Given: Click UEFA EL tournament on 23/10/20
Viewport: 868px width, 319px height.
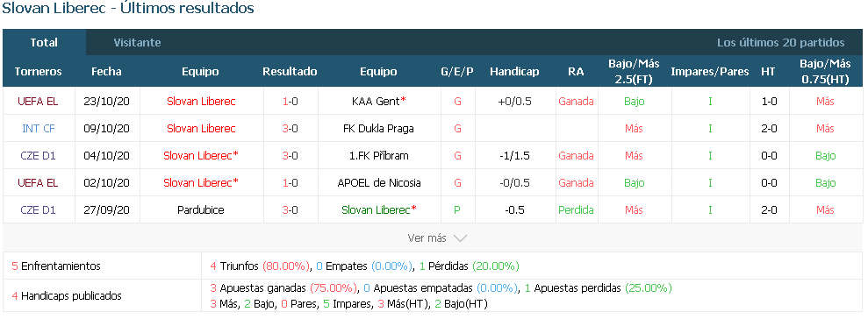Looking at the screenshot, I should tap(39, 101).
